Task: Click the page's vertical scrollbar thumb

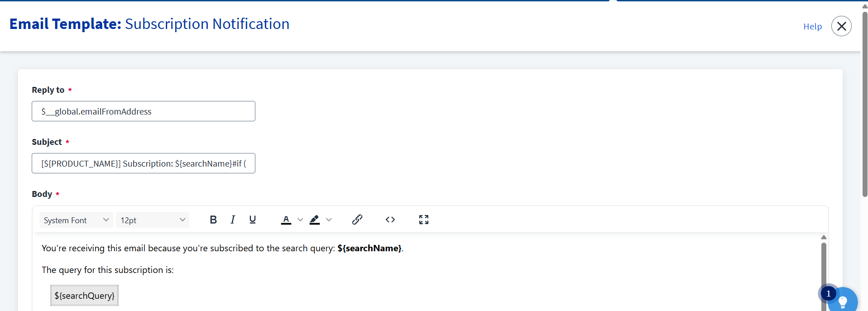Action: [x=864, y=104]
